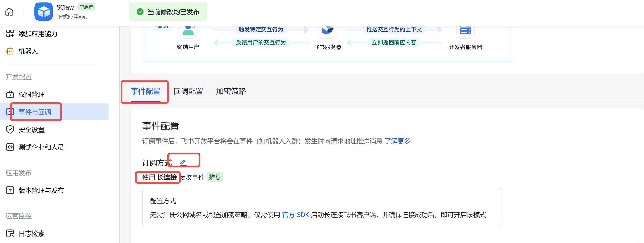Click the 测试企业和人员 code icon
The height and width of the screenshot is (243, 644).
10,147
